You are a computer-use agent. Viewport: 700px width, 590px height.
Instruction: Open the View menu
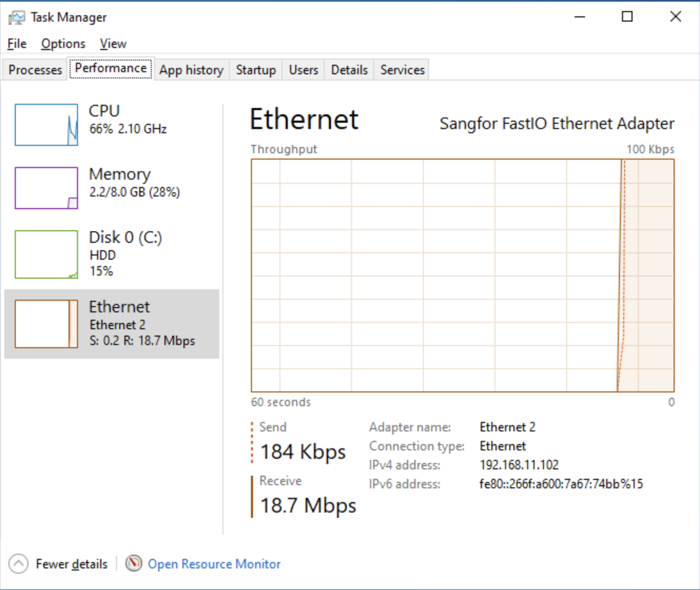coord(112,43)
